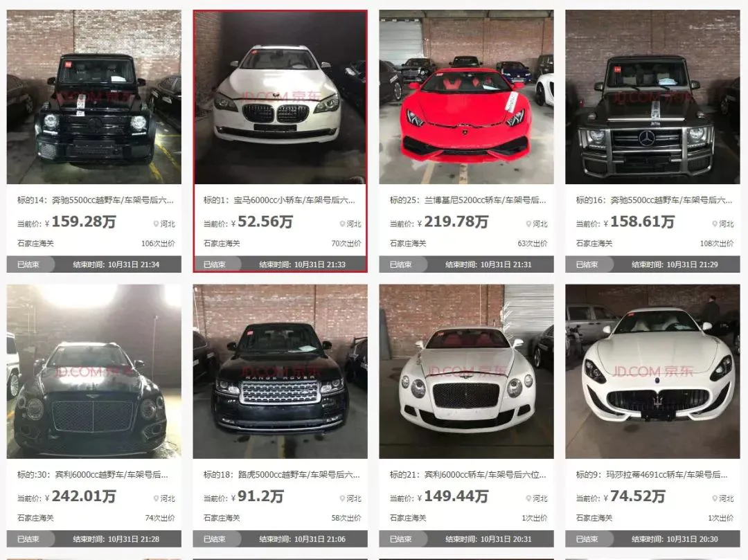748x560 pixels.
Task: Click the 河北 location pin icon on BMW listing
Action: point(342,224)
